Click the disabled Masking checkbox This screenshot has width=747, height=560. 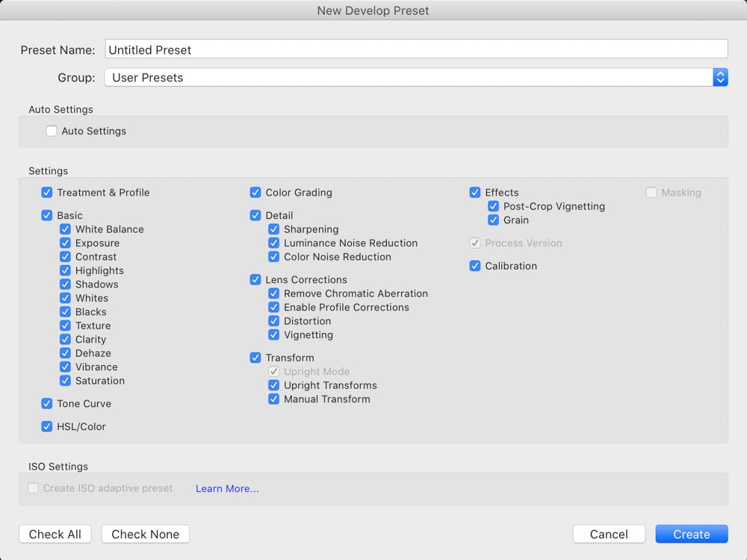pos(651,193)
